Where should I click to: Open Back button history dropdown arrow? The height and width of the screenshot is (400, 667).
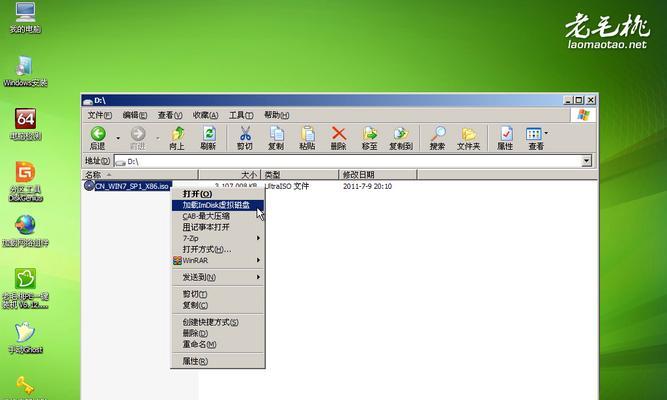pyautogui.click(x=118, y=138)
